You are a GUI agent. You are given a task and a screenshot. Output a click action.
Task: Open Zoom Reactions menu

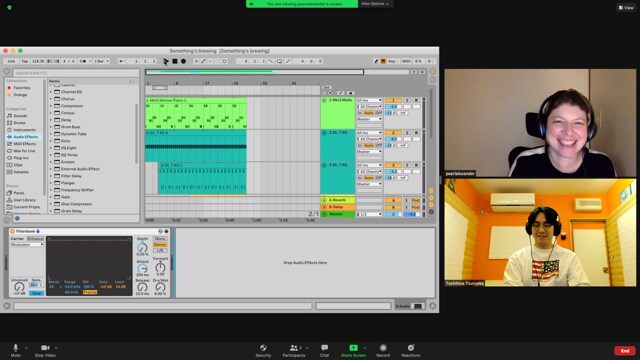click(411, 350)
